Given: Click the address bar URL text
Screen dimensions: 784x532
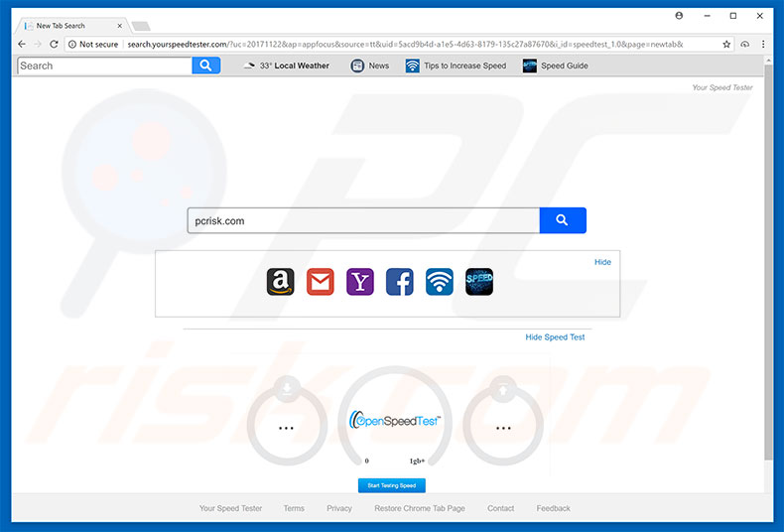Looking at the screenshot, I should tap(405, 44).
